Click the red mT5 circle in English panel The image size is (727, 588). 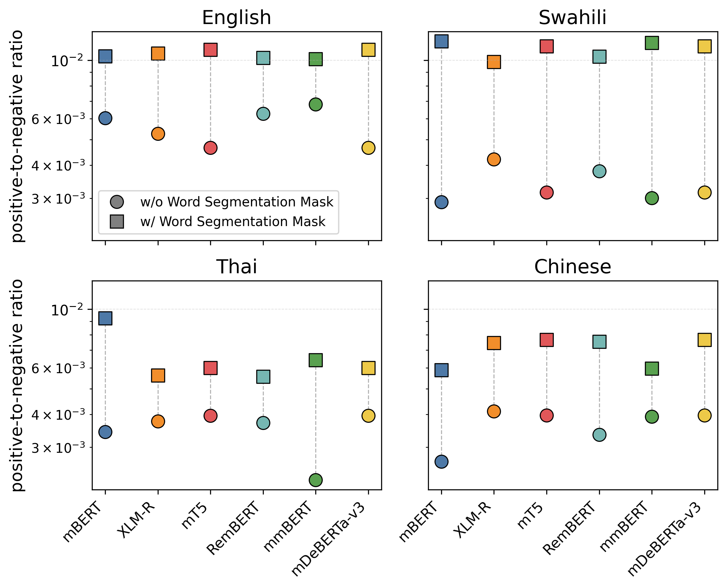[210, 148]
